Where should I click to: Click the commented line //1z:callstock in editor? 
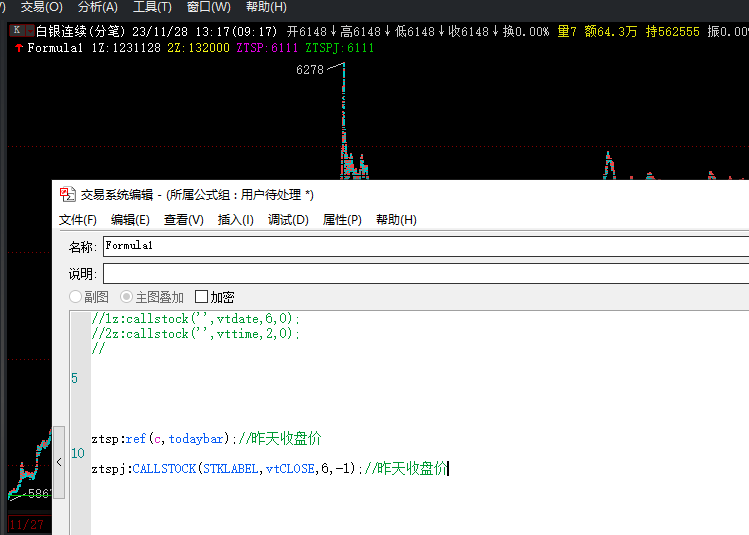point(195,319)
